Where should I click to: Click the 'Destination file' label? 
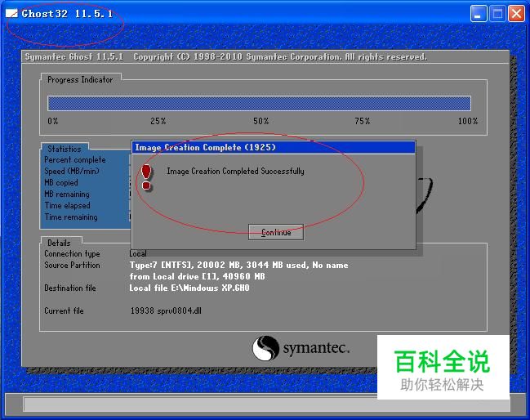point(70,288)
